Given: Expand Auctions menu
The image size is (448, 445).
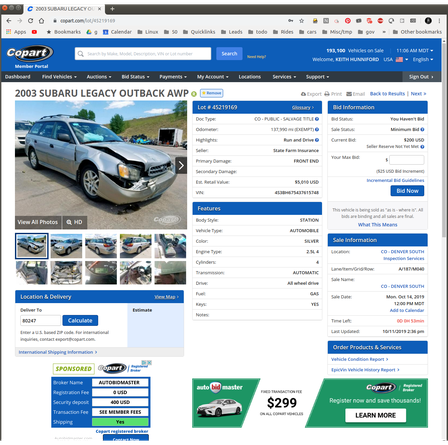Looking at the screenshot, I should [99, 77].
